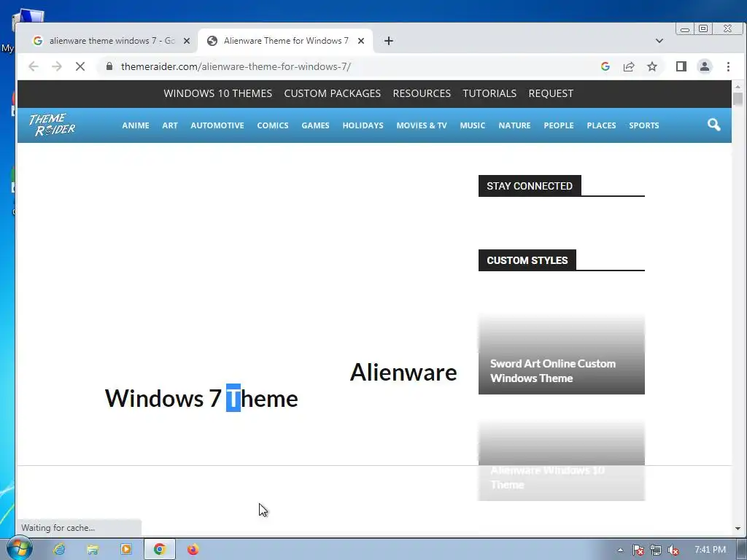Image resolution: width=747 pixels, height=560 pixels.
Task: Click the Alienware title text
Action: 403,373
